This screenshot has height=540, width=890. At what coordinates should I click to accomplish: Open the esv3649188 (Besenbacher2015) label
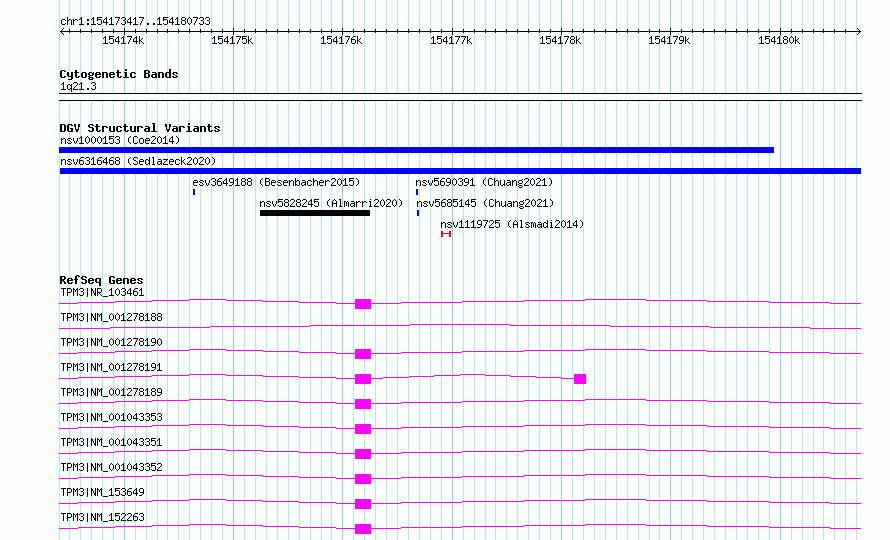[x=276, y=182]
